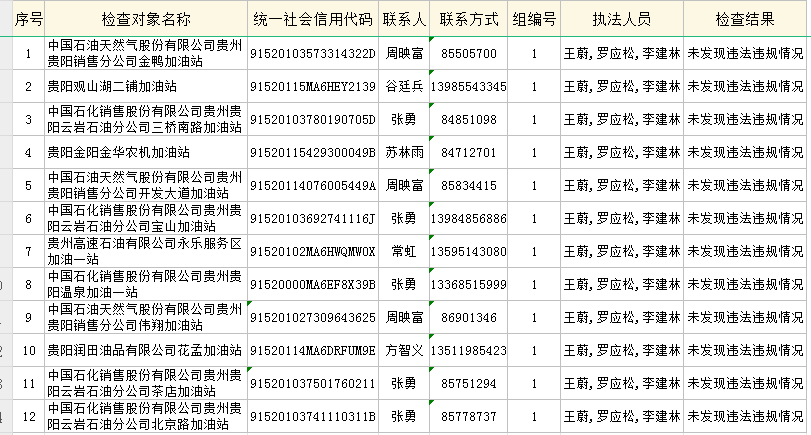Click phone number 13368515999

(x=469, y=284)
